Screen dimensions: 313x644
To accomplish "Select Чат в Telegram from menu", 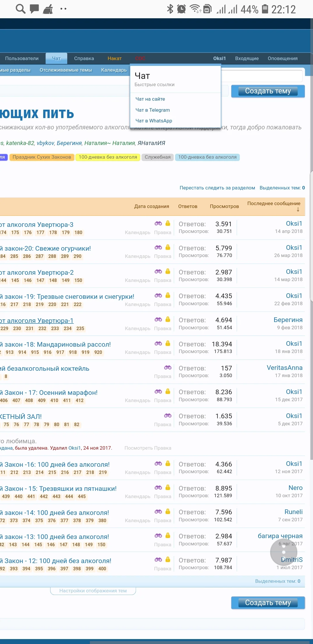I will pos(153,110).
